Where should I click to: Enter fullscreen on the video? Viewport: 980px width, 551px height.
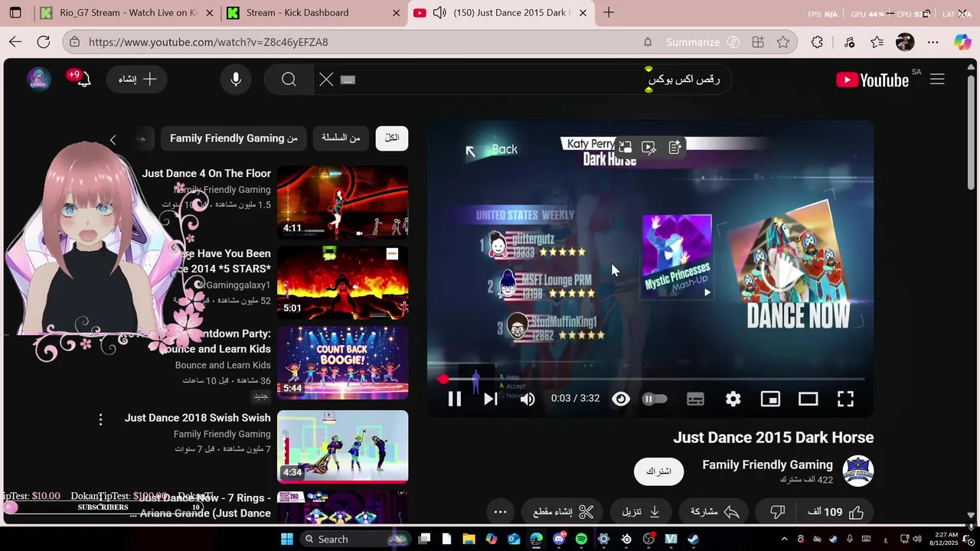pyautogui.click(x=845, y=399)
